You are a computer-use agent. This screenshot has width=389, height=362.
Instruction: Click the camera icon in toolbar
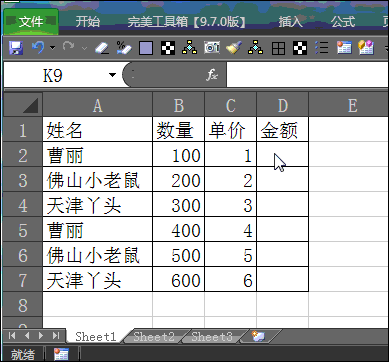tap(212, 48)
